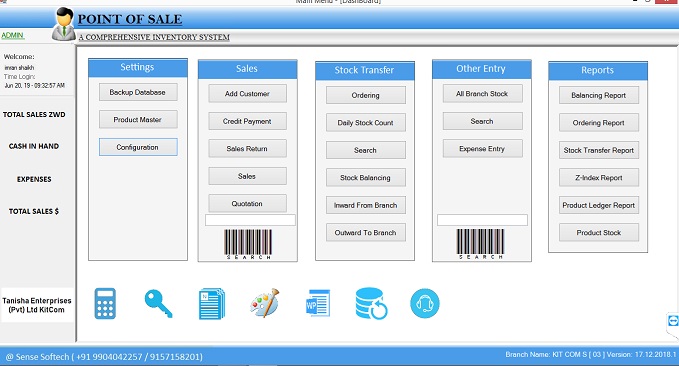The height and width of the screenshot is (366, 679).
Task: Click the Ordering button
Action: click(x=365, y=95)
